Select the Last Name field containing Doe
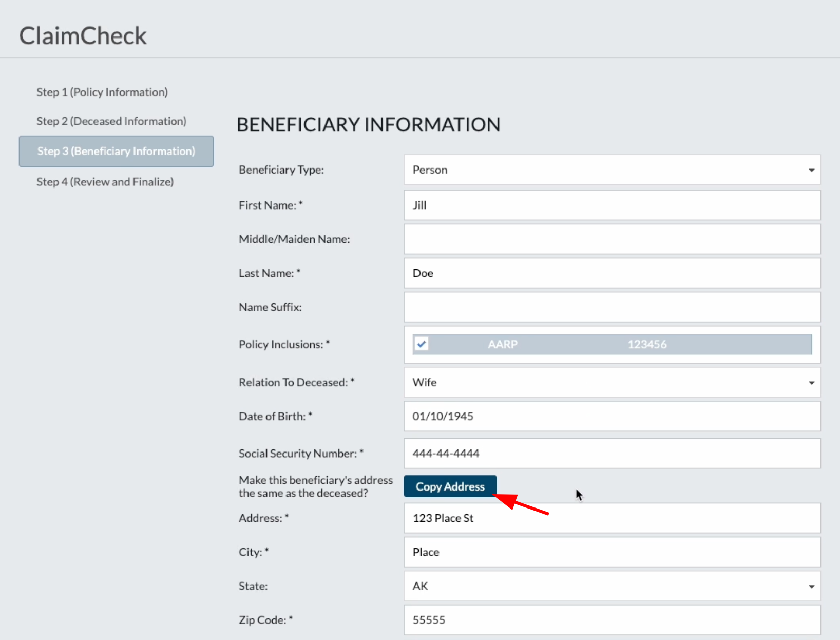The height and width of the screenshot is (640, 840). pyautogui.click(x=611, y=273)
